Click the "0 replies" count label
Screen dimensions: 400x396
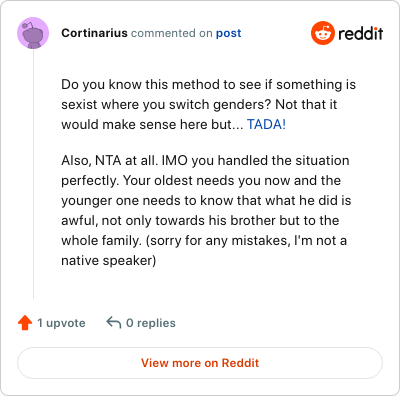pos(151,323)
